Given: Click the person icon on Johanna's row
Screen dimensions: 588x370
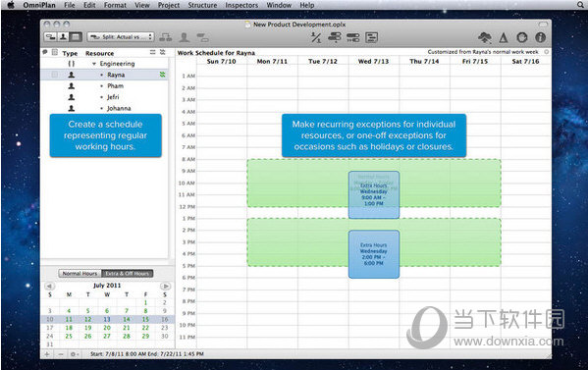Looking at the screenshot, I should 71,108.
